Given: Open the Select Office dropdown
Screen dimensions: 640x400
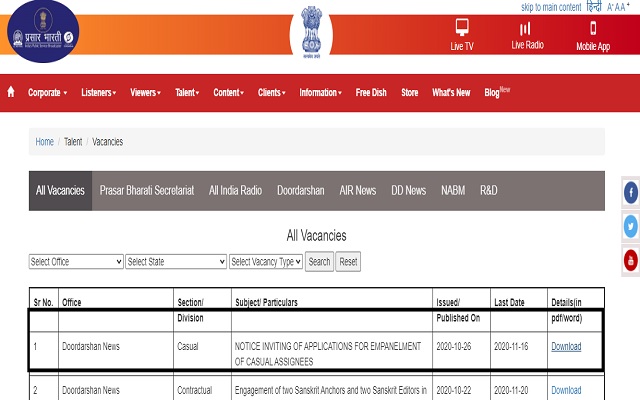Looking at the screenshot, I should pos(76,262).
